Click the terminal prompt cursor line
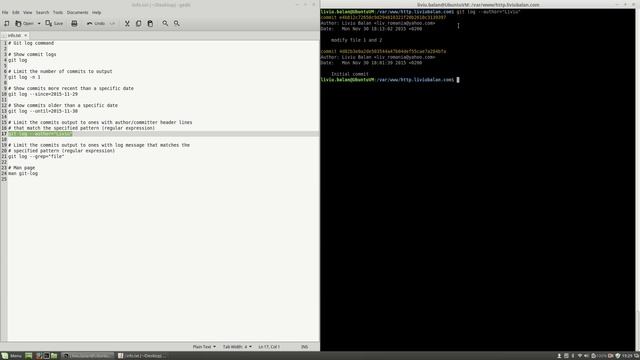The width and height of the screenshot is (640, 360). pyautogui.click(x=390, y=80)
